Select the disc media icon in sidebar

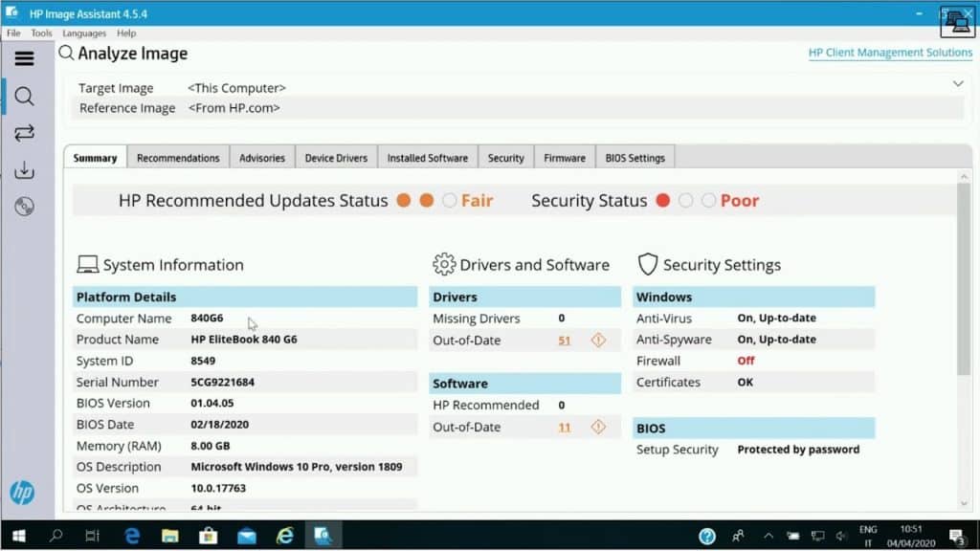[24, 207]
